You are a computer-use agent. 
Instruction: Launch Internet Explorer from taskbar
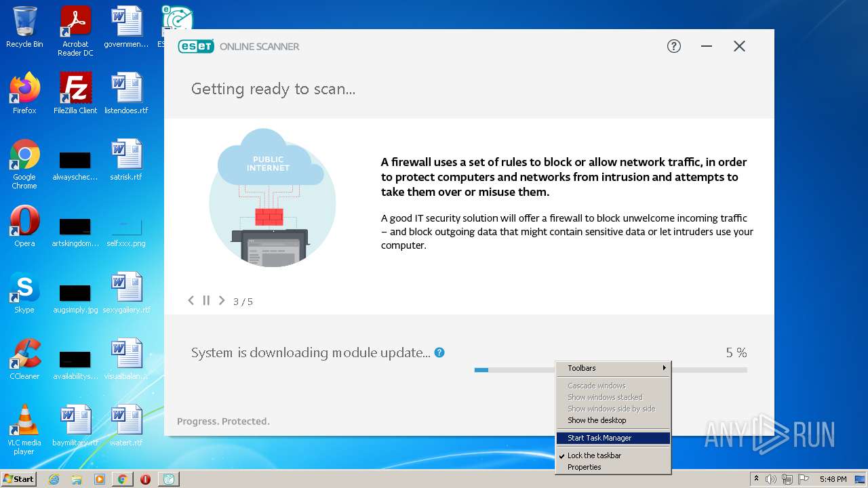pos(54,479)
